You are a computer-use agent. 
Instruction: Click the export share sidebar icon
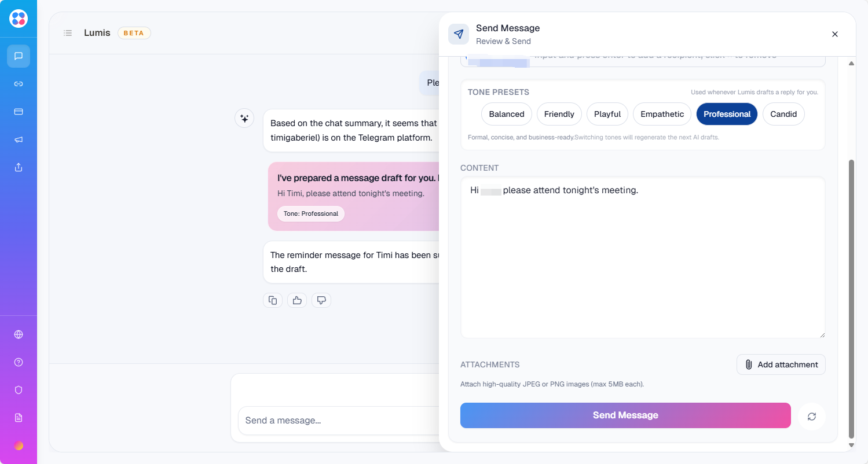click(x=19, y=167)
